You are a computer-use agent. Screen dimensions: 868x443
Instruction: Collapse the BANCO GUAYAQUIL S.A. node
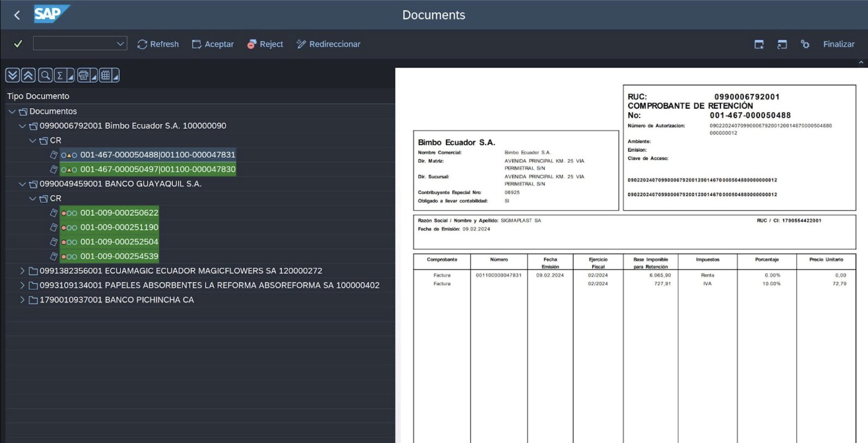[x=22, y=184]
